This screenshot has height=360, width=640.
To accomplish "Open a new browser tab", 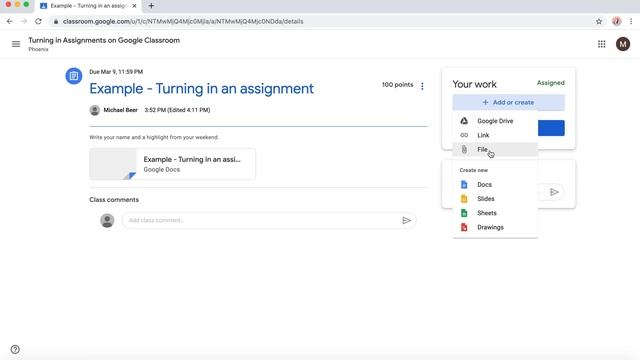I will click(x=151, y=6).
